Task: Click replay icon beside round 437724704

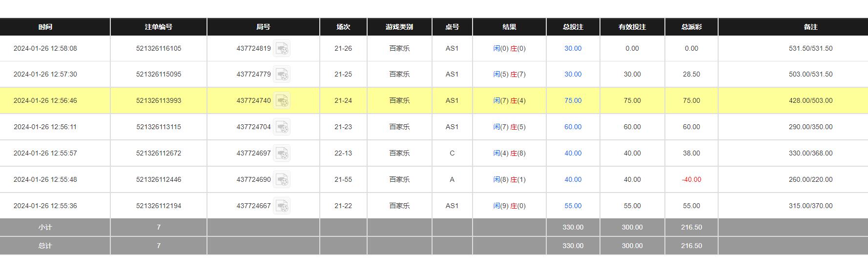Action: (x=282, y=127)
